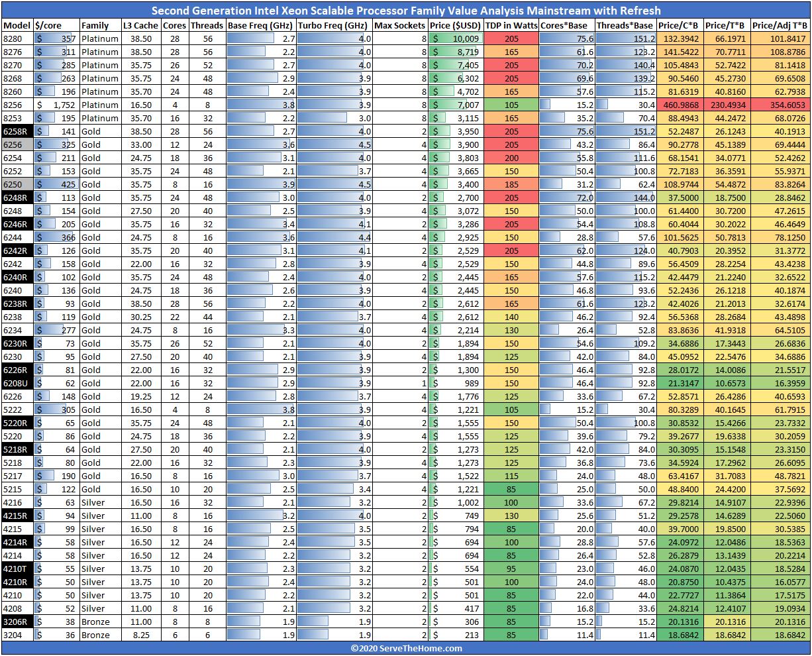
Task: Select the Price ($USD) column header
Action: [x=456, y=25]
